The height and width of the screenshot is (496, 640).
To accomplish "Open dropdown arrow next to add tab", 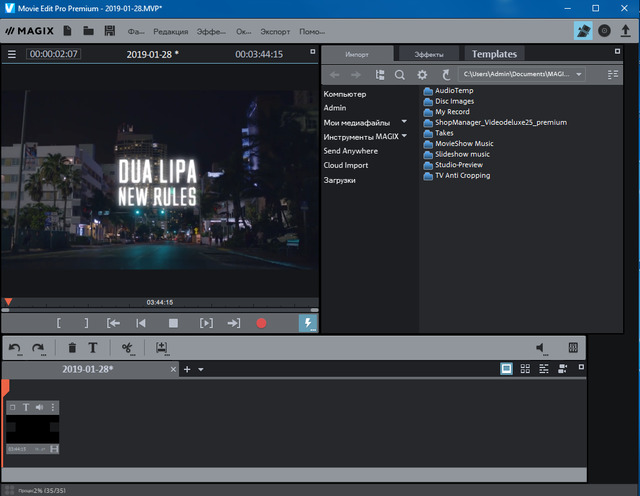I will (201, 369).
